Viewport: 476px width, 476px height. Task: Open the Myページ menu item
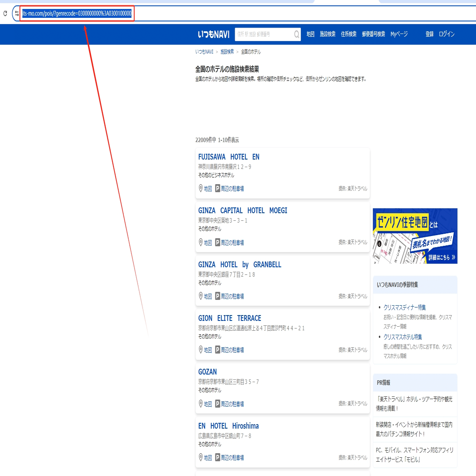point(399,34)
